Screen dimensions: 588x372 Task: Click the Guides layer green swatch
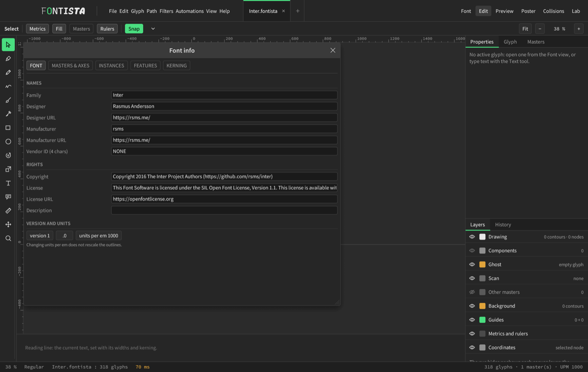[x=482, y=320]
